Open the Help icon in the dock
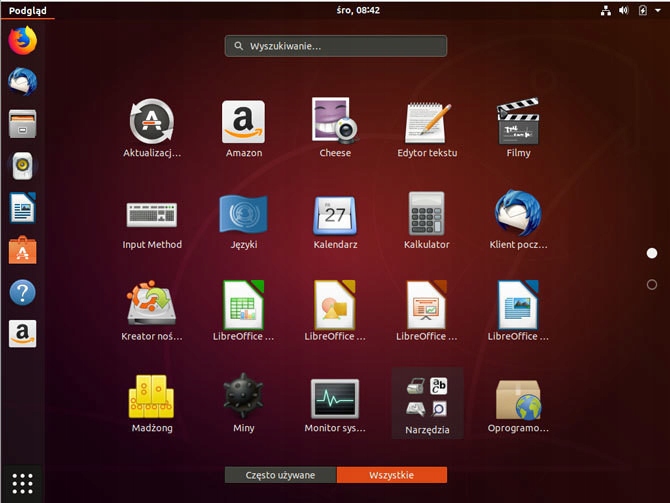 (x=23, y=292)
